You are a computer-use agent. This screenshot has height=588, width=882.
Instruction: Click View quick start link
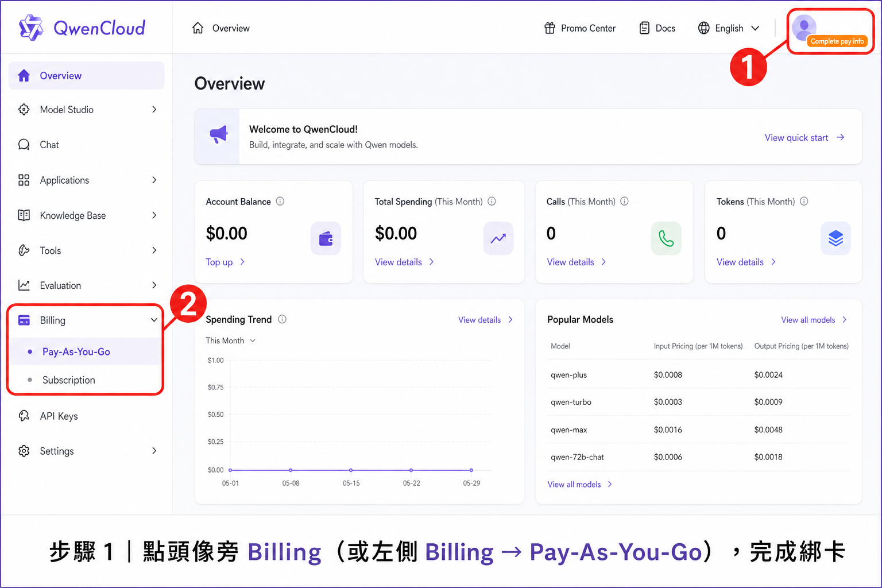click(804, 138)
